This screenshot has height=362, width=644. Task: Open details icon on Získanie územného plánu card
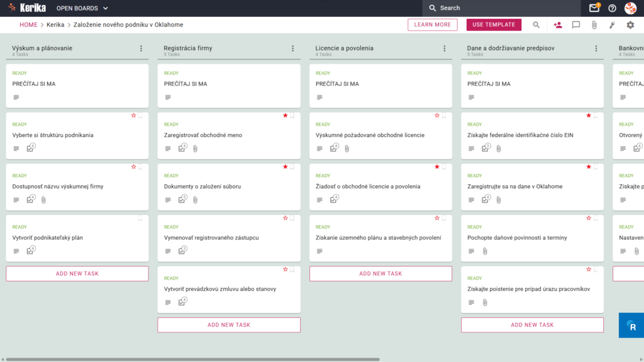click(x=319, y=251)
